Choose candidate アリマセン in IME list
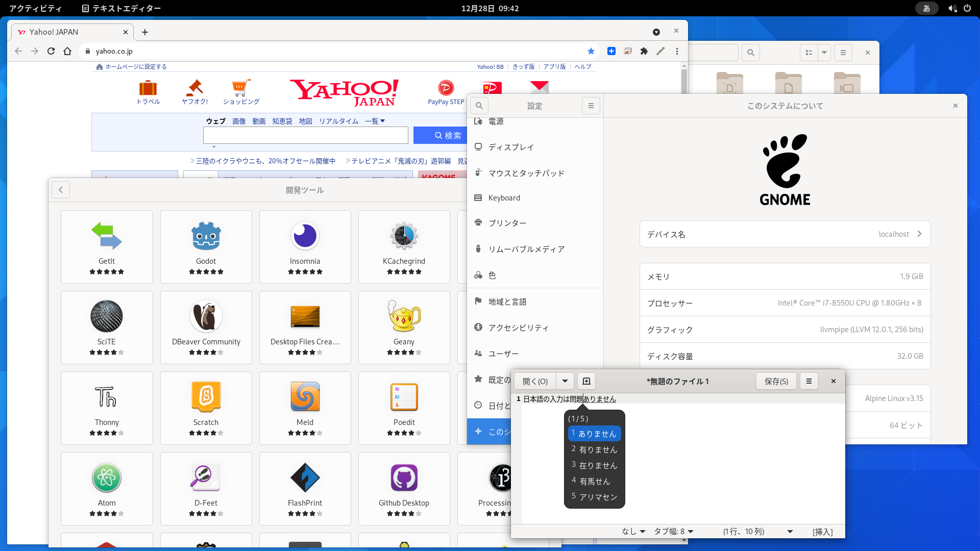Screen dimensions: 980x551 594,496
